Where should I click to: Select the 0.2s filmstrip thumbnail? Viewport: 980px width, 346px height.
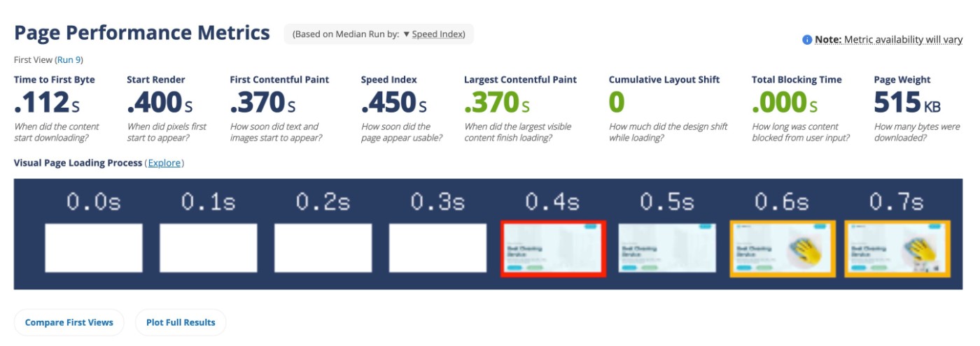(x=323, y=248)
